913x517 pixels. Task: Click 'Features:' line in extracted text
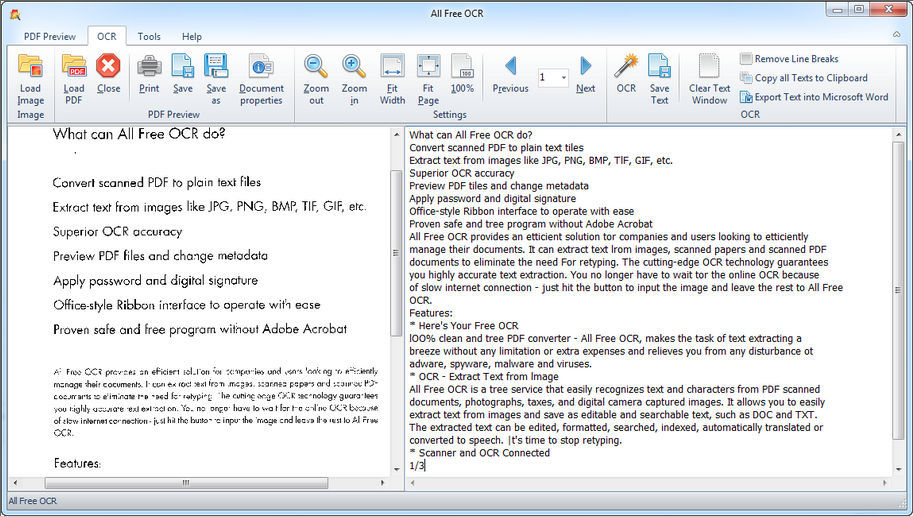tap(431, 313)
